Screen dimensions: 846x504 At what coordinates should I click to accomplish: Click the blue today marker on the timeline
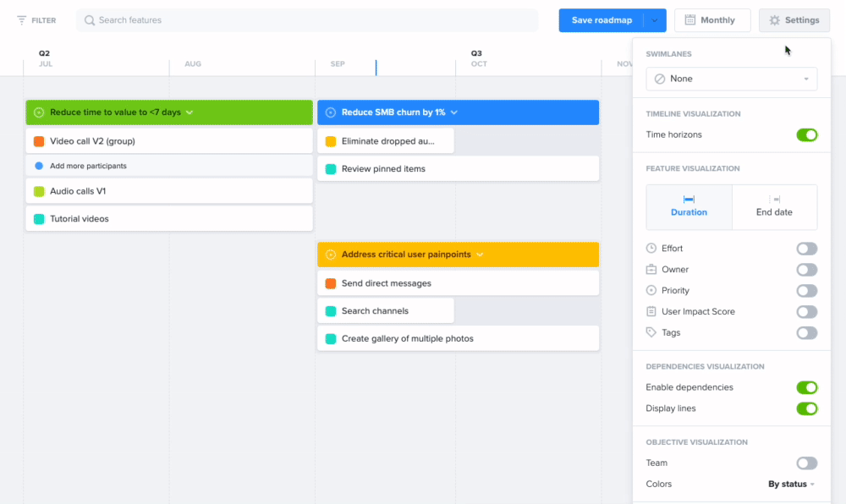coord(376,68)
